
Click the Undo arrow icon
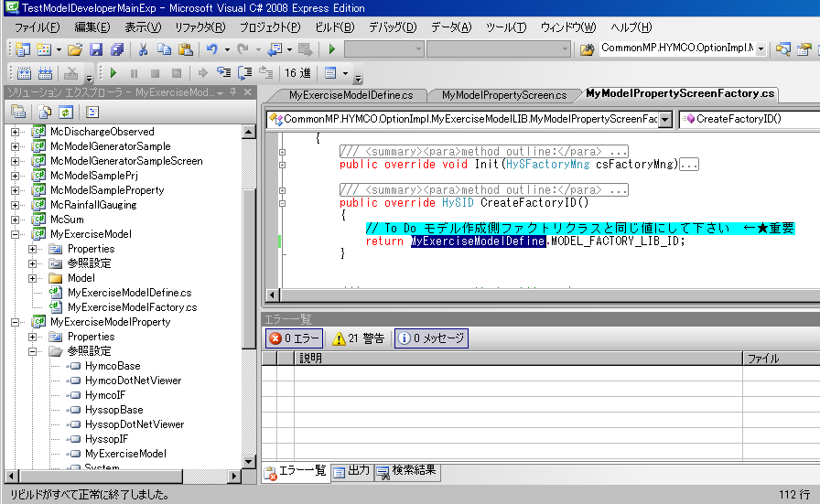pyautogui.click(x=211, y=49)
